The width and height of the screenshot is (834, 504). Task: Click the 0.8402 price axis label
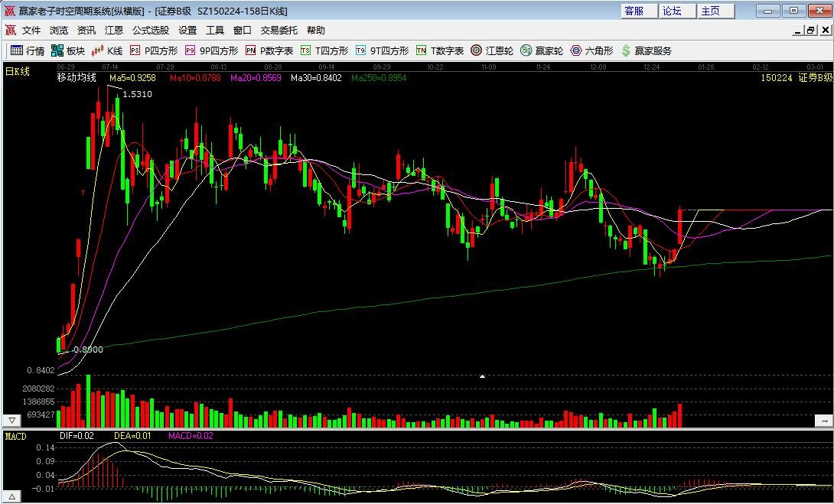pyautogui.click(x=41, y=370)
